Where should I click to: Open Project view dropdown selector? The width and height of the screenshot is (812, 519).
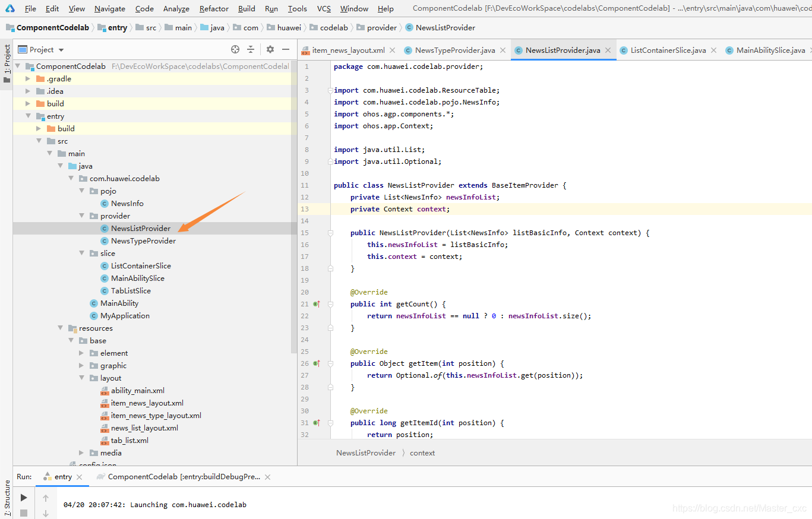pos(41,50)
